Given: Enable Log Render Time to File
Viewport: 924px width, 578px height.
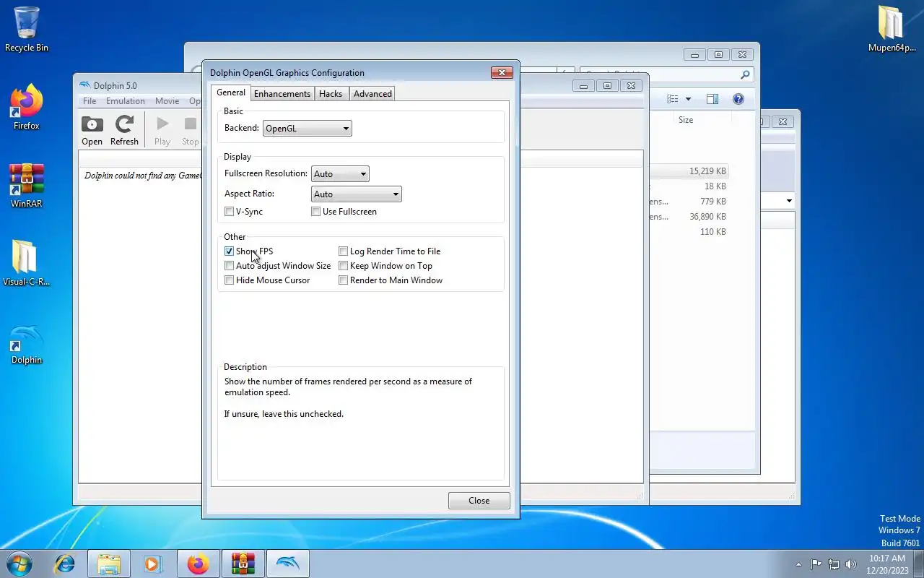Looking at the screenshot, I should 343,251.
